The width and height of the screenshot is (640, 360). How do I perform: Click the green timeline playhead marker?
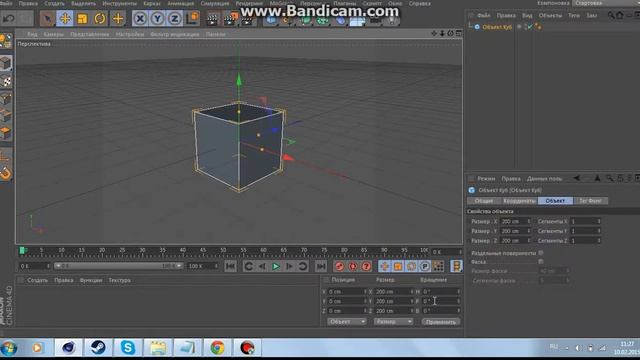click(22, 250)
